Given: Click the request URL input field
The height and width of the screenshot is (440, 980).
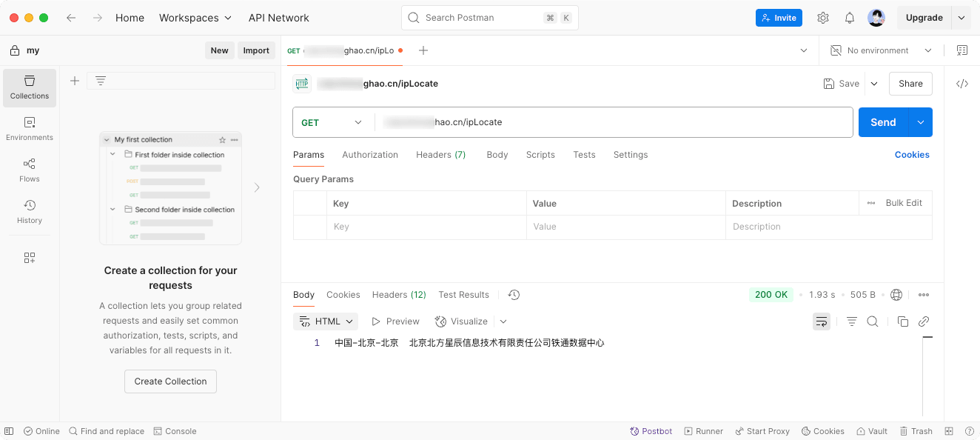Looking at the screenshot, I should point(614,122).
